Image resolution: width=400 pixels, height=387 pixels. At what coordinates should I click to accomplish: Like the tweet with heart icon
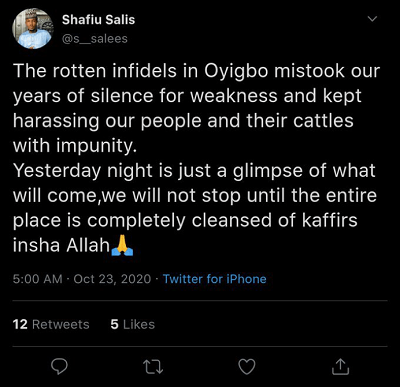tap(247, 367)
